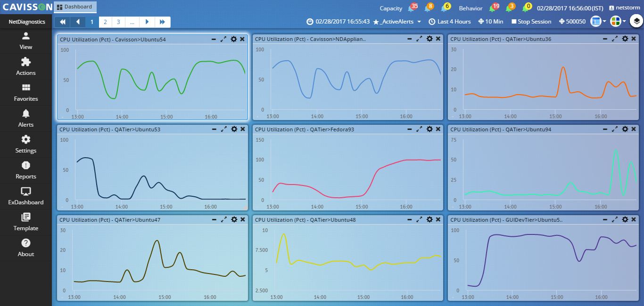
Task: Click the 02/28/2017 16:55:43 sample time
Action: (338, 22)
